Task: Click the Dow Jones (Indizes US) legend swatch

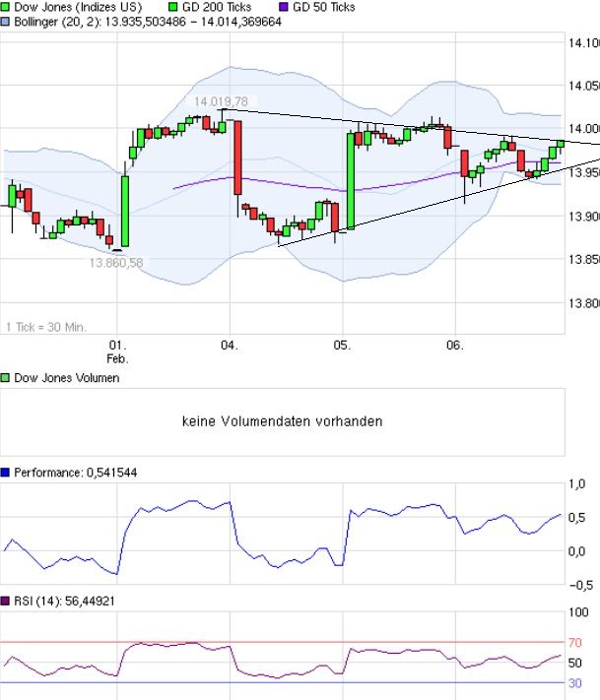Action: tap(6, 7)
